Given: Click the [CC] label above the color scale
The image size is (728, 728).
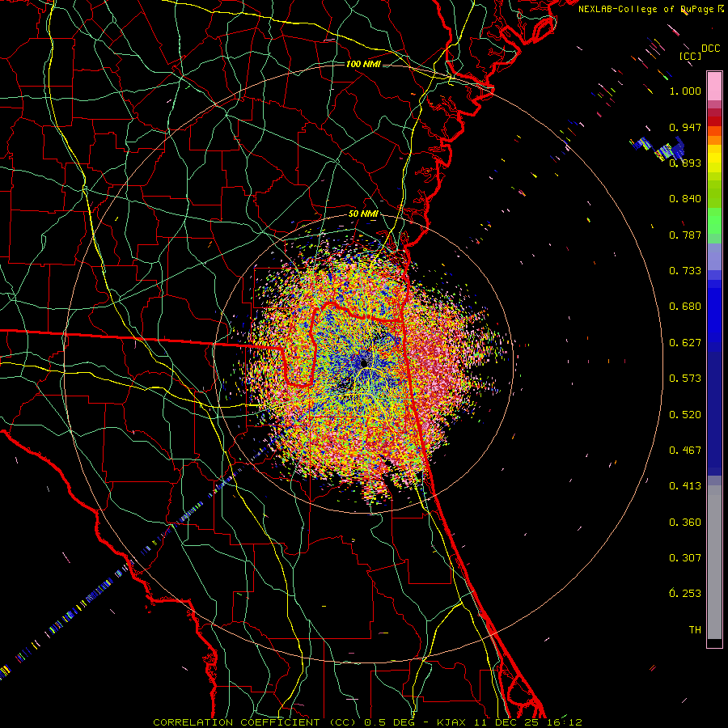Looking at the screenshot, I should (690, 56).
